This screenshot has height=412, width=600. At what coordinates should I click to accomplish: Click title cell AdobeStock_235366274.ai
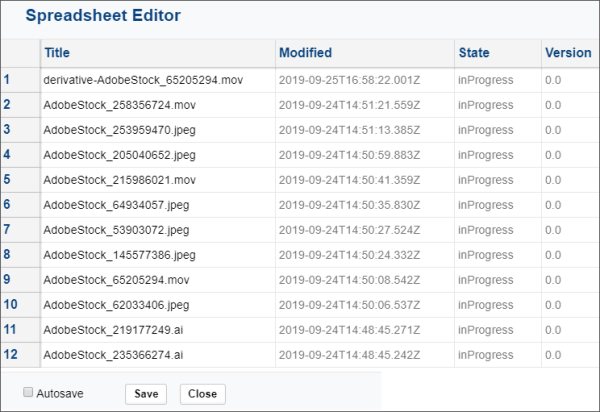pos(158,355)
